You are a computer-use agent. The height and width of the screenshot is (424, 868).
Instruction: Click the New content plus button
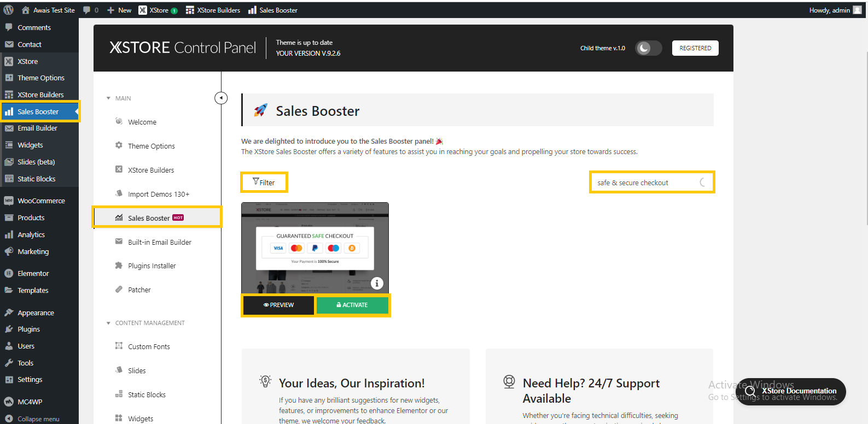(119, 10)
